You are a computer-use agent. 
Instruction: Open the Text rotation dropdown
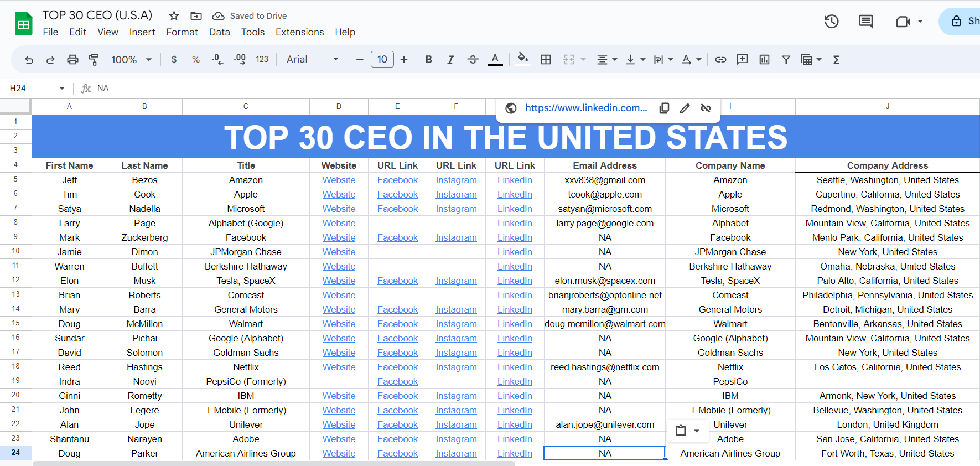pyautogui.click(x=692, y=59)
